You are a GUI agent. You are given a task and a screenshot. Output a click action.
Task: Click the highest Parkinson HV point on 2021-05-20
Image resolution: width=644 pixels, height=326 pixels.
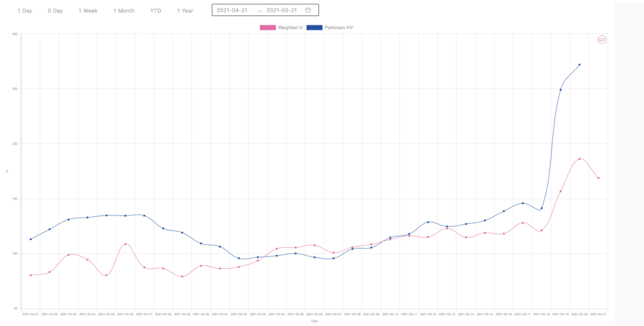[580, 64]
